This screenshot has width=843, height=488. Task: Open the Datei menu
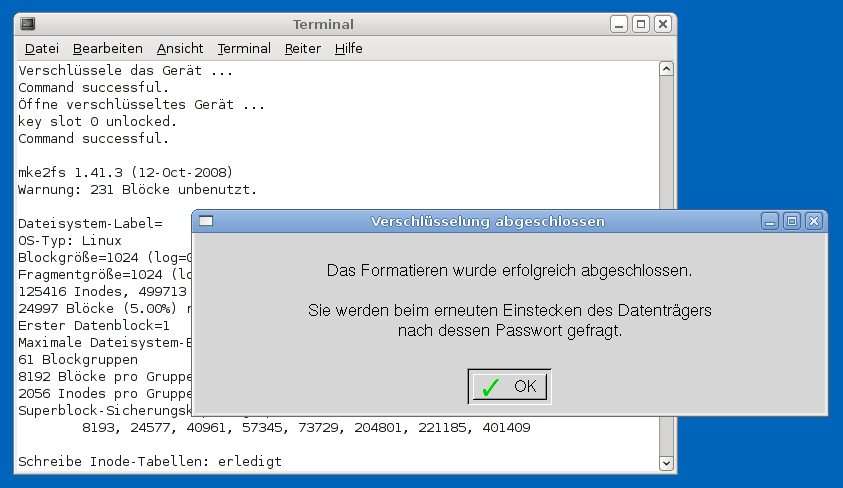pos(41,48)
